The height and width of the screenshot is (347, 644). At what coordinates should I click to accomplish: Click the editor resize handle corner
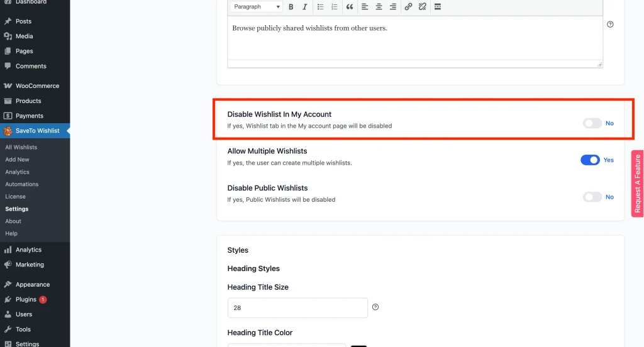click(x=599, y=65)
